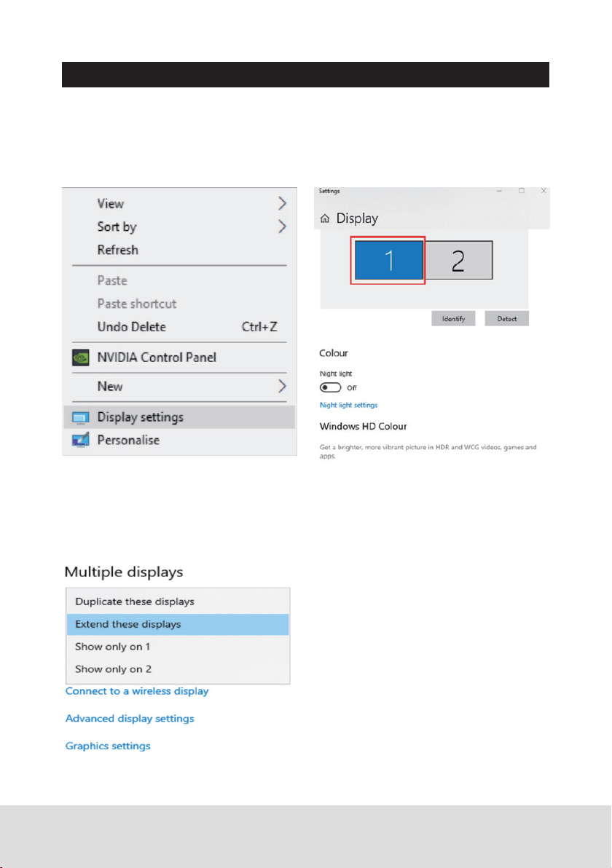This screenshot has width=612, height=868.
Task: Select monitor 2 thumbnail
Action: point(458,261)
